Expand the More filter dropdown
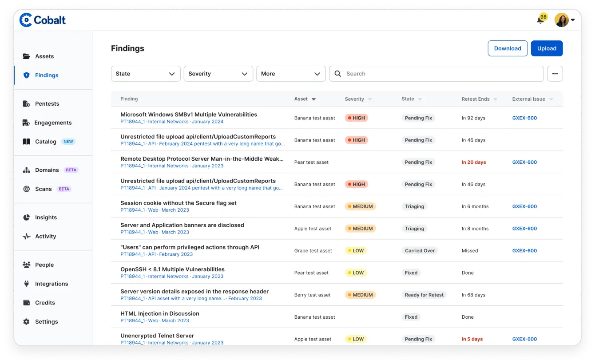This screenshot has width=595, height=364. (291, 74)
